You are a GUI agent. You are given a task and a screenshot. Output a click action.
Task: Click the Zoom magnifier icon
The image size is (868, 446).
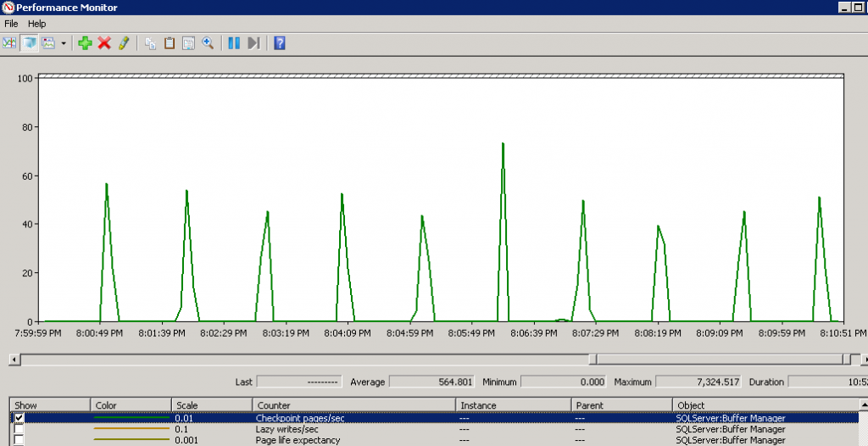click(207, 43)
